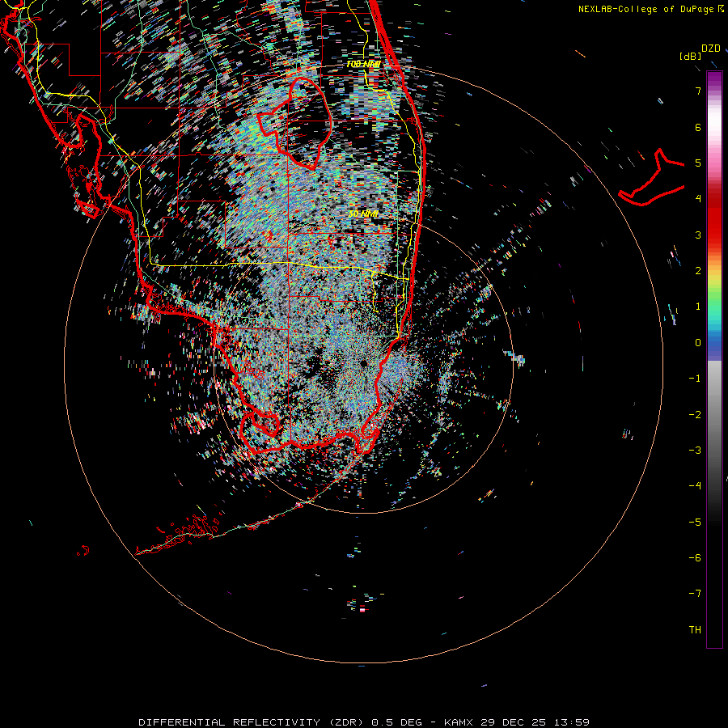Click the color scale label 3
728x728 pixels.
tap(698, 235)
